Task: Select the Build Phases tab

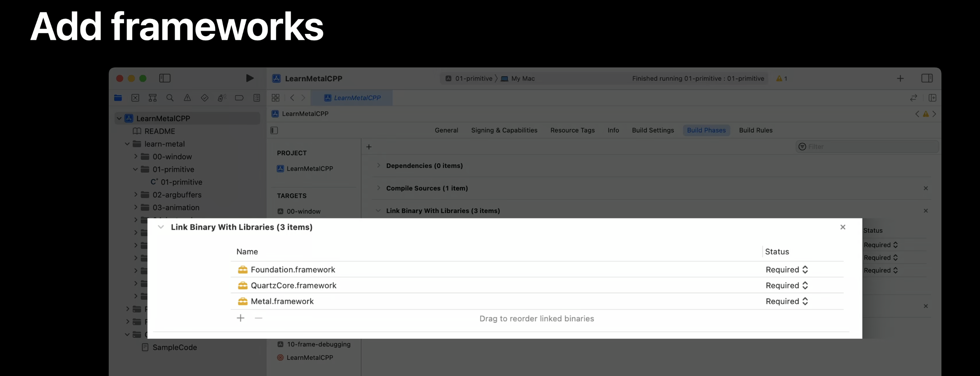Action: 706,130
